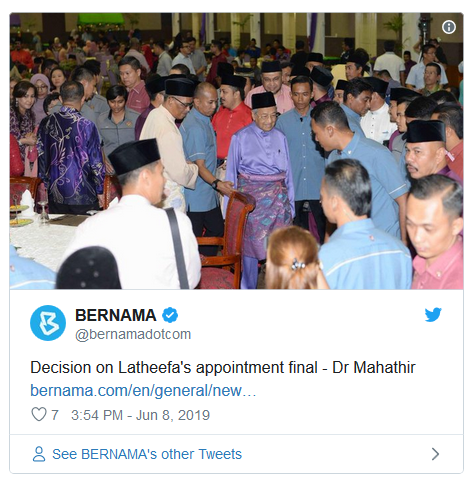Click the words Dr Mahathir in tweet
The height and width of the screenshot is (484, 471).
374,368
